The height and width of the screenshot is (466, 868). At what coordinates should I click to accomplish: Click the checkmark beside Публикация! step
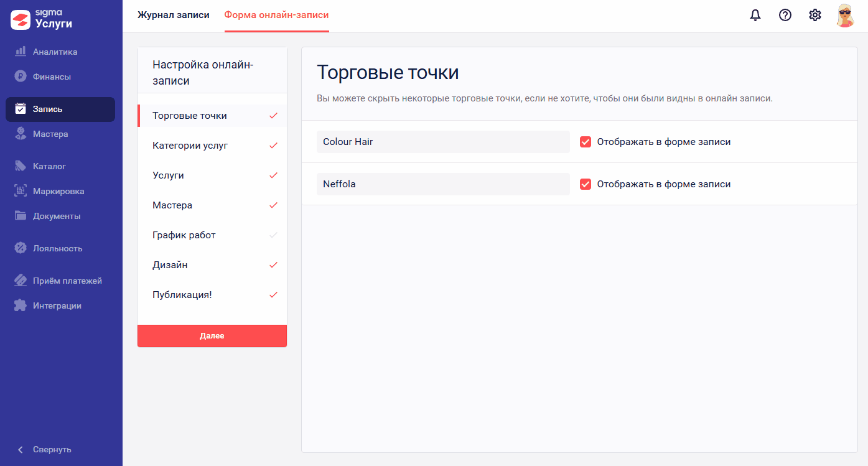[273, 295]
